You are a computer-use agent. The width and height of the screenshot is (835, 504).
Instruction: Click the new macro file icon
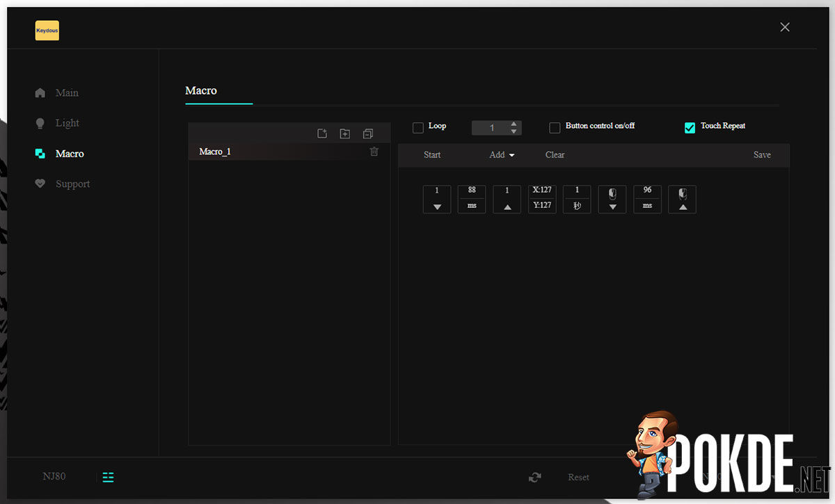(322, 133)
